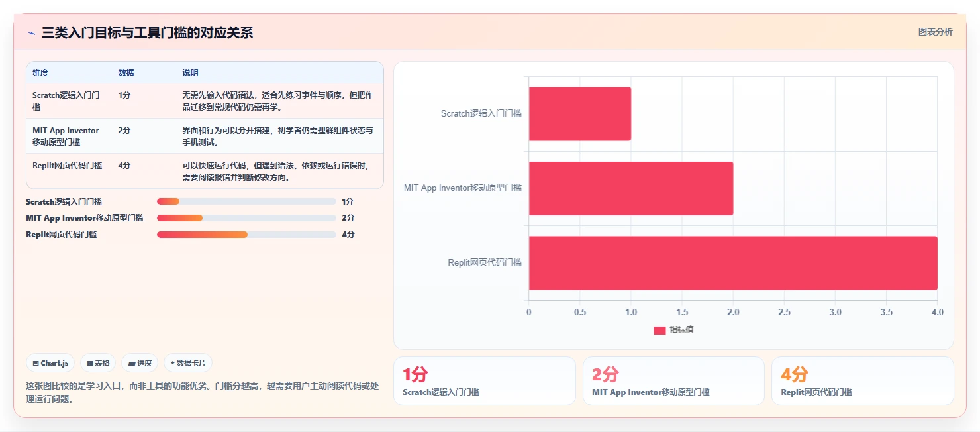Click the 图表分析 label in header
This screenshot has height=432, width=980.
click(935, 32)
